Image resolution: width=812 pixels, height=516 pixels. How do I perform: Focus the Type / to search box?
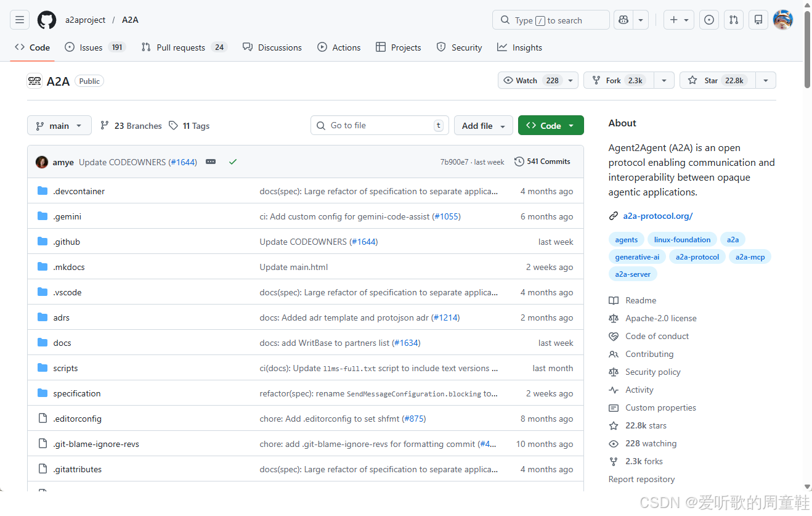click(551, 20)
